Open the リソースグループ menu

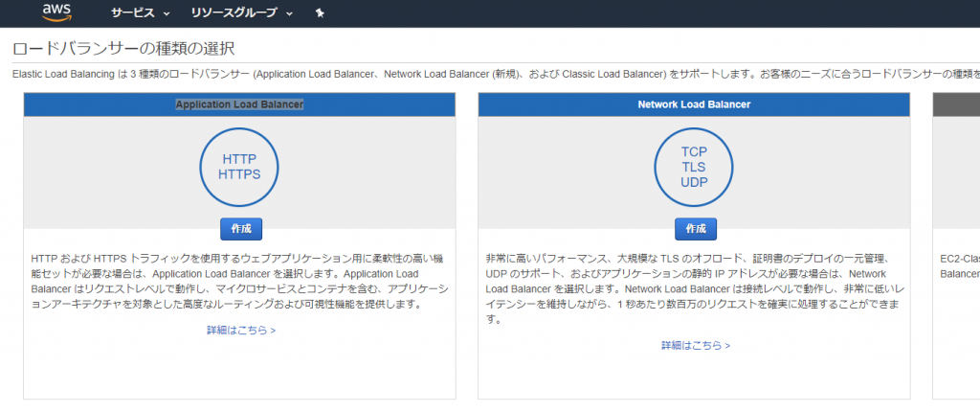234,13
